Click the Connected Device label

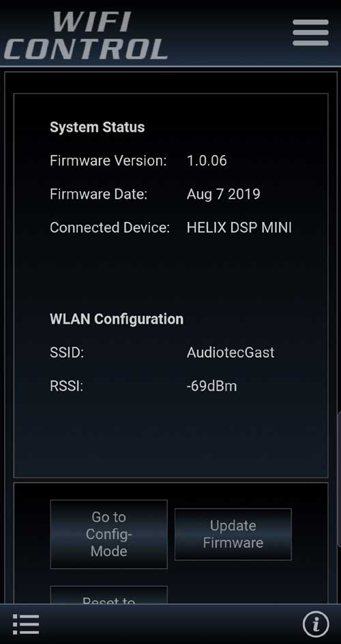[110, 227]
